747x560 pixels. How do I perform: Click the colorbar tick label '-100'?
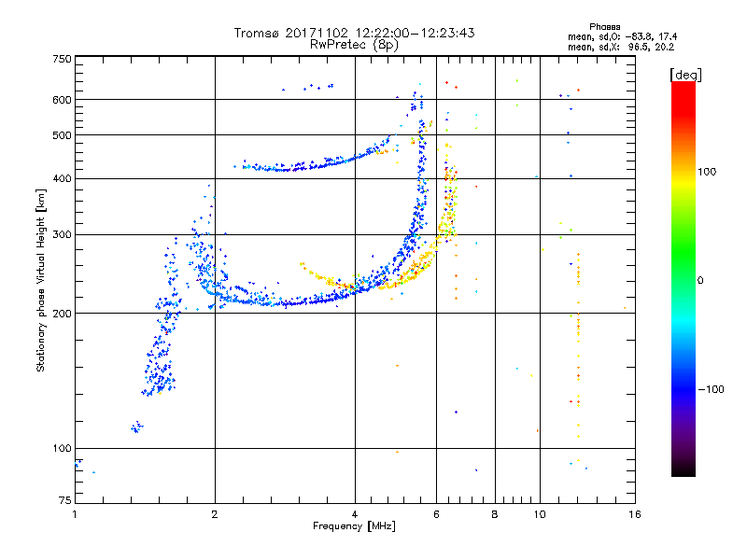(x=711, y=389)
